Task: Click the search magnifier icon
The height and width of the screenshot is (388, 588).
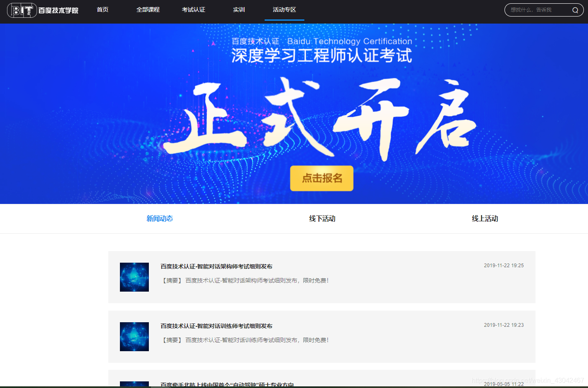Action: (575, 10)
